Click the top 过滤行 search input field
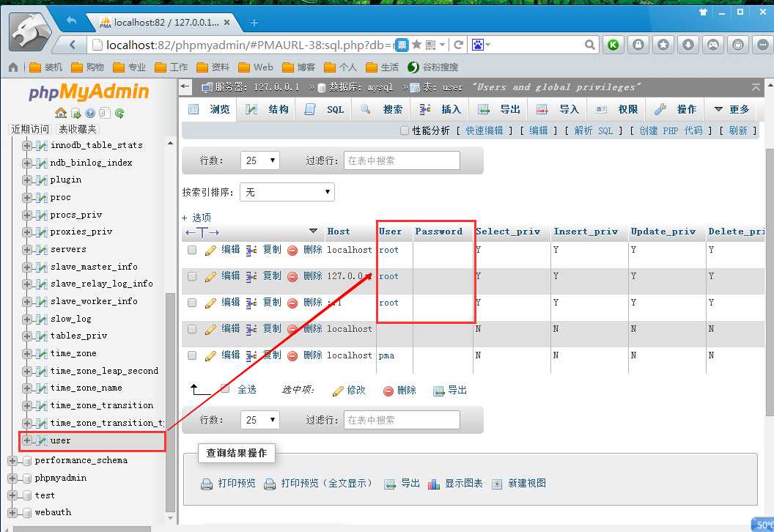Screen dimensions: 774x532 pyautogui.click(x=402, y=160)
